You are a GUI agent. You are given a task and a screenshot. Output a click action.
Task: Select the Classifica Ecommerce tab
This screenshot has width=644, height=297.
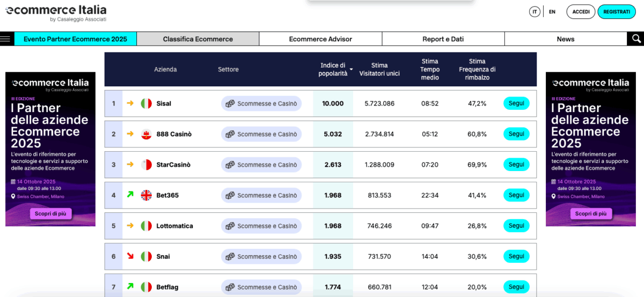point(197,39)
